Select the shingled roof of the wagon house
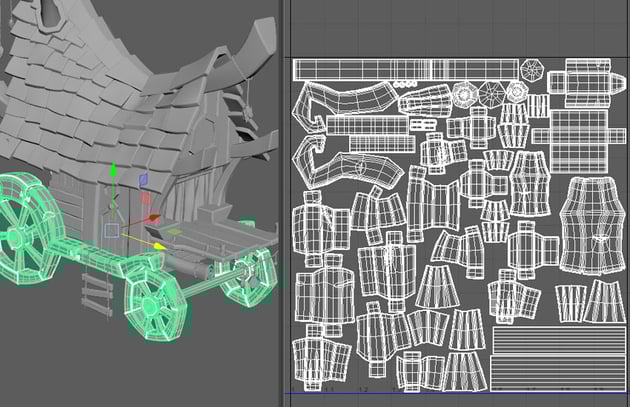The width and height of the screenshot is (630, 407). (x=110, y=80)
